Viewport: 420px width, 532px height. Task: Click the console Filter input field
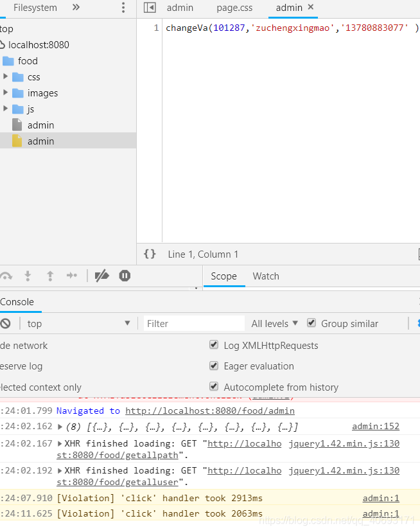(x=194, y=323)
